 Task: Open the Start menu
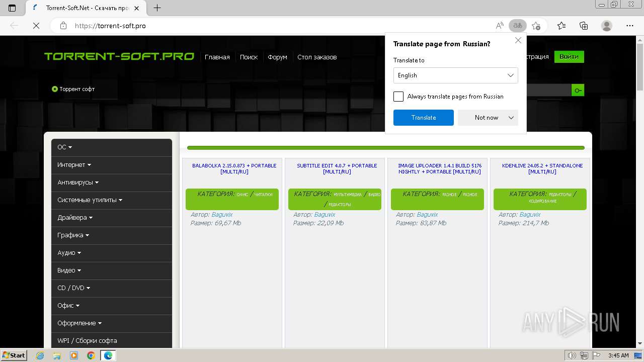(x=14, y=355)
